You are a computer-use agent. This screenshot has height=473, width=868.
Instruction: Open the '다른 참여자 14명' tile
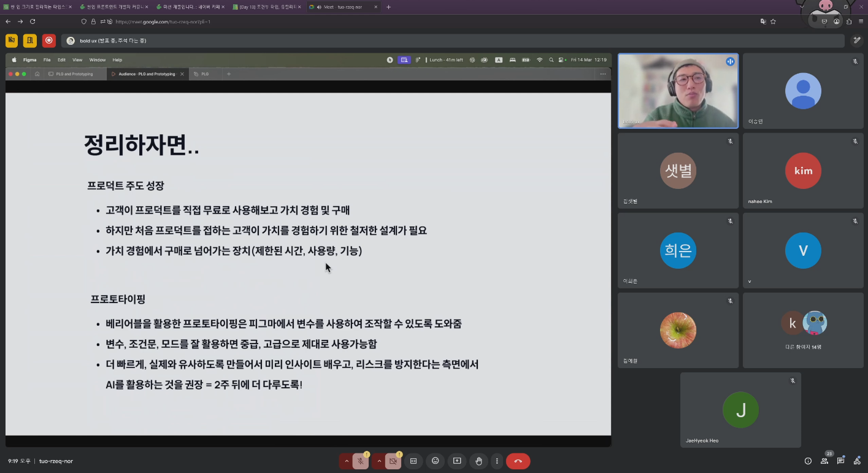pyautogui.click(x=803, y=330)
